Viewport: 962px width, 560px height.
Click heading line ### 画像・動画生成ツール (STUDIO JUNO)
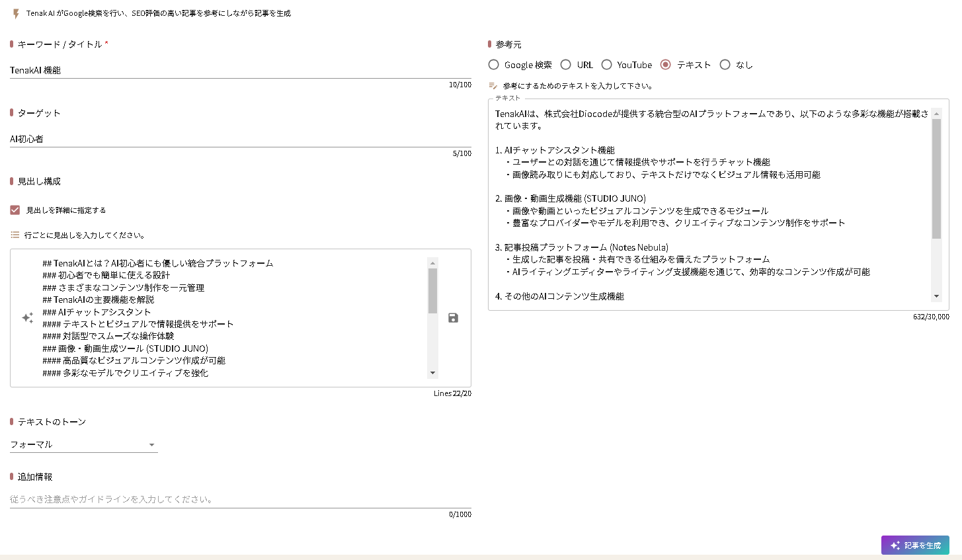coord(125,348)
